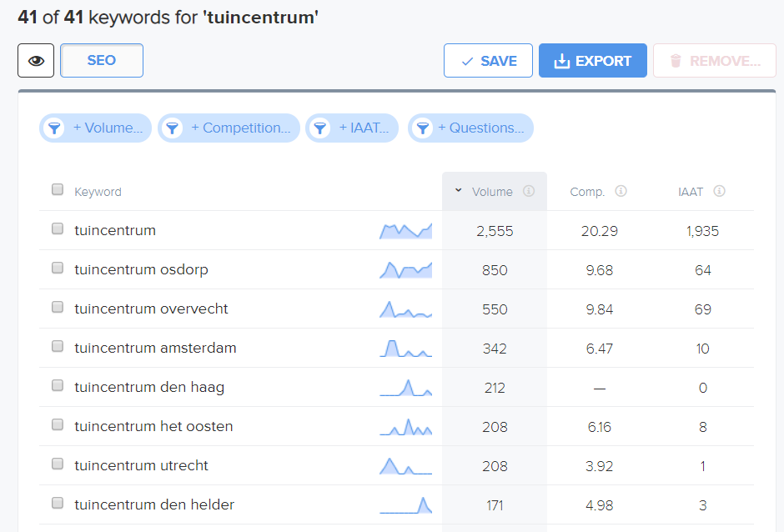Open the Volume filter
The image size is (784, 532).
tap(96, 128)
